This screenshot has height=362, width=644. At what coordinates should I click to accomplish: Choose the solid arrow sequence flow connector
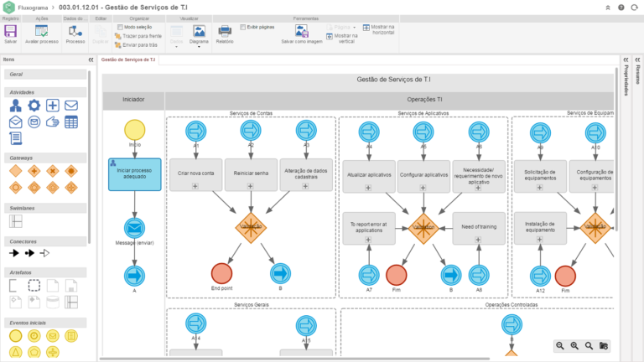(x=15, y=252)
